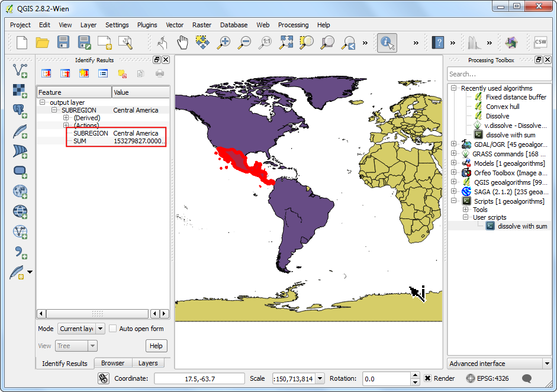The image size is (557, 392).
Task: Open the Raster menu
Action: point(202,25)
